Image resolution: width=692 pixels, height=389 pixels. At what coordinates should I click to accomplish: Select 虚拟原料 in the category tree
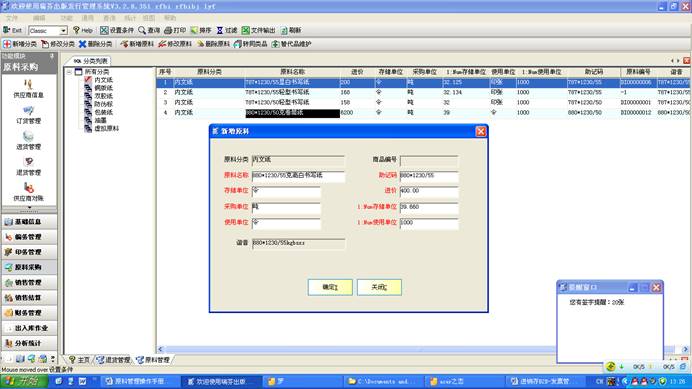pos(106,128)
